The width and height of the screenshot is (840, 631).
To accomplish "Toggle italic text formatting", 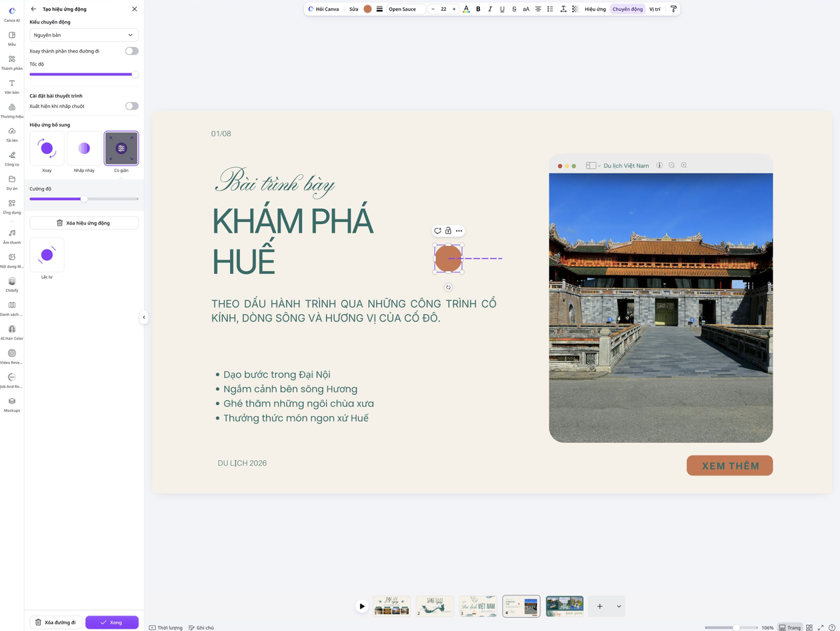I will tap(490, 9).
